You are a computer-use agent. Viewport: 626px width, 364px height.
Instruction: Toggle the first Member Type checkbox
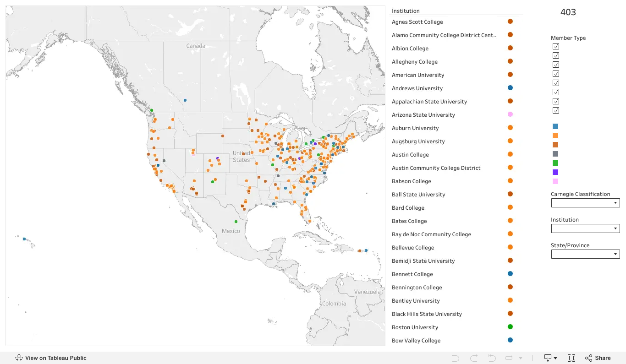click(556, 46)
